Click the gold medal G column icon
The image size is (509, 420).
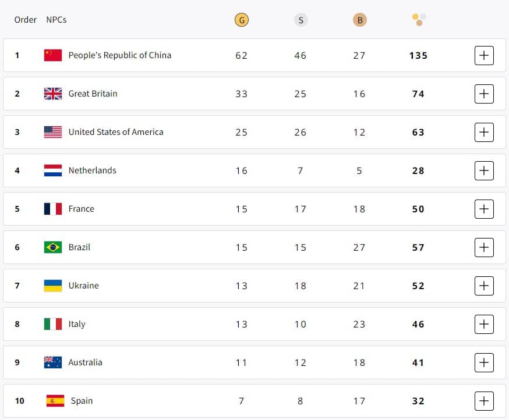(242, 20)
